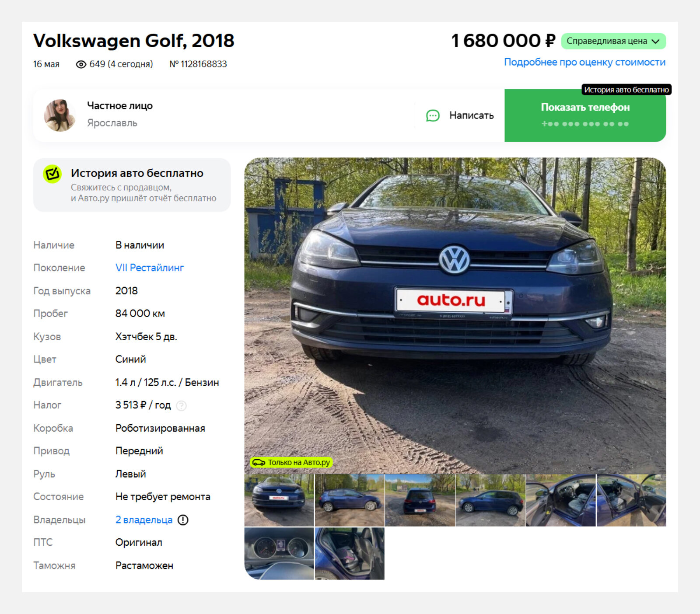Select the last thumbnail in the first row

click(x=631, y=500)
